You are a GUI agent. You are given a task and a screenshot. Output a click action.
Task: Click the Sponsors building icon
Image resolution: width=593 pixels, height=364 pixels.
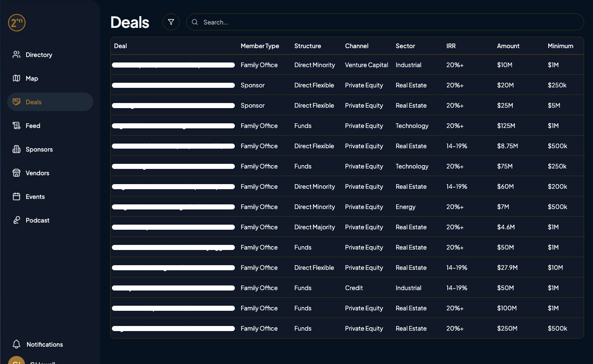tap(16, 149)
